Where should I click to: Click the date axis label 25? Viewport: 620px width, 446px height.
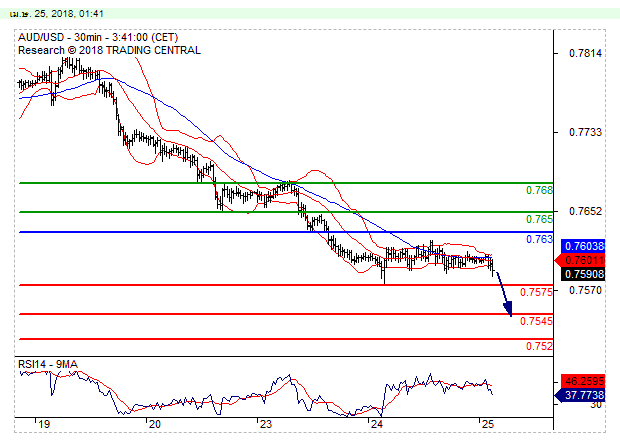[x=488, y=425]
